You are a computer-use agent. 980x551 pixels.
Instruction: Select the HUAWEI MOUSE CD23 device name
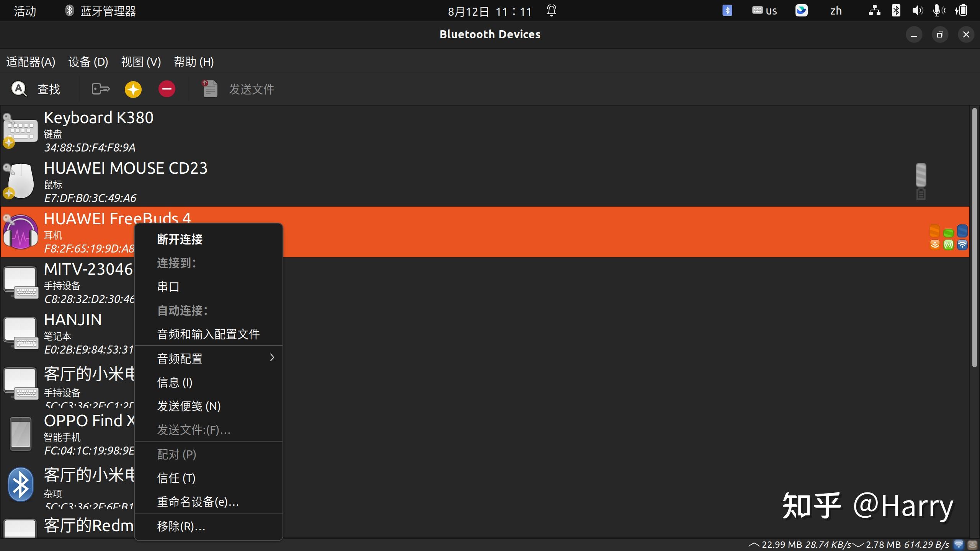126,168
